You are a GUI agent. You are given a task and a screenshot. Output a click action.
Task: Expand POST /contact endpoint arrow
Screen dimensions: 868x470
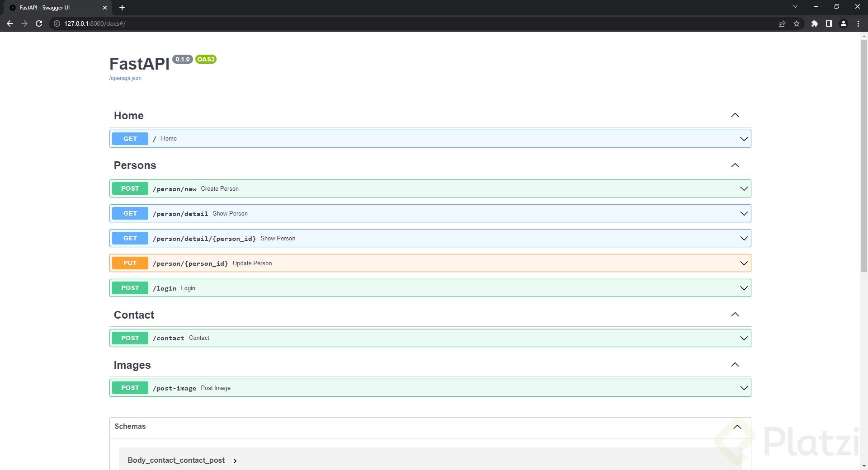(744, 338)
